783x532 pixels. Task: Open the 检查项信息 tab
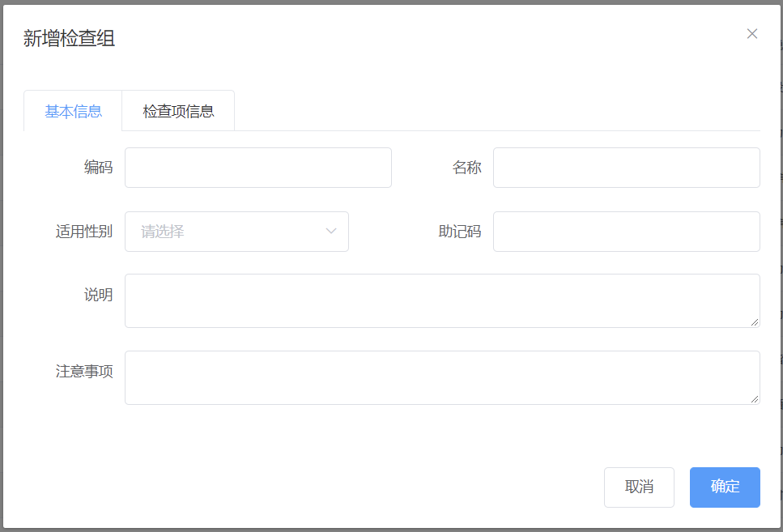(x=178, y=111)
